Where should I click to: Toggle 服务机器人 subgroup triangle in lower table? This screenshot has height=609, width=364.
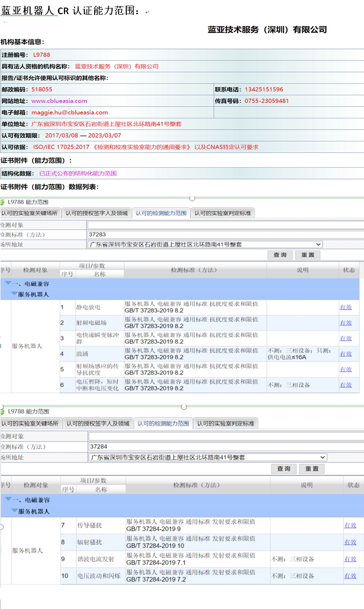tap(15, 510)
